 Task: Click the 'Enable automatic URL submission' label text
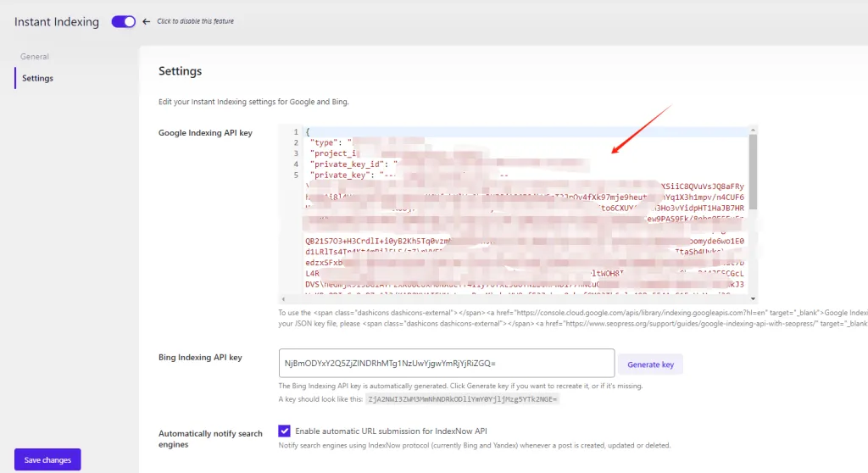pos(391,431)
